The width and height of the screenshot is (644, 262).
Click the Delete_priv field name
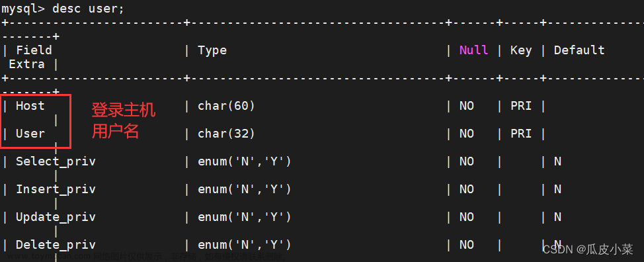(56, 245)
